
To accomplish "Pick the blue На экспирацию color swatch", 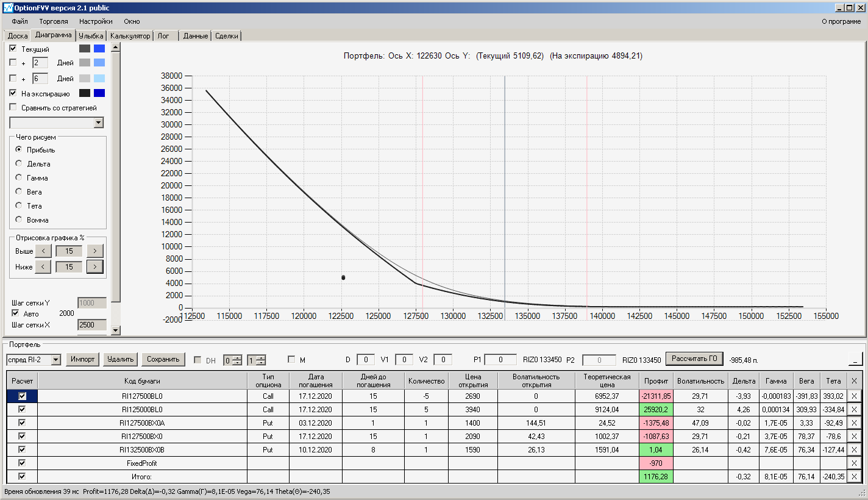I will (99, 93).
